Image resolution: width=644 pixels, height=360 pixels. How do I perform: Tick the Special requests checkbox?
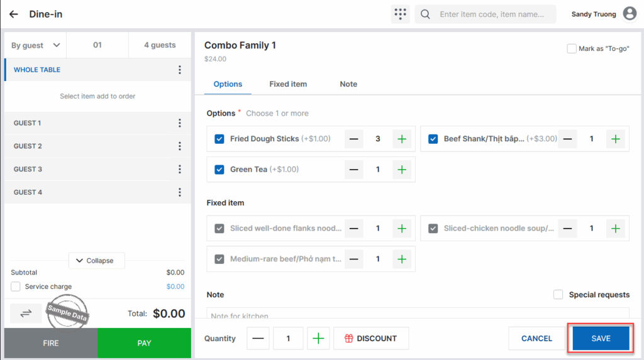tap(558, 295)
